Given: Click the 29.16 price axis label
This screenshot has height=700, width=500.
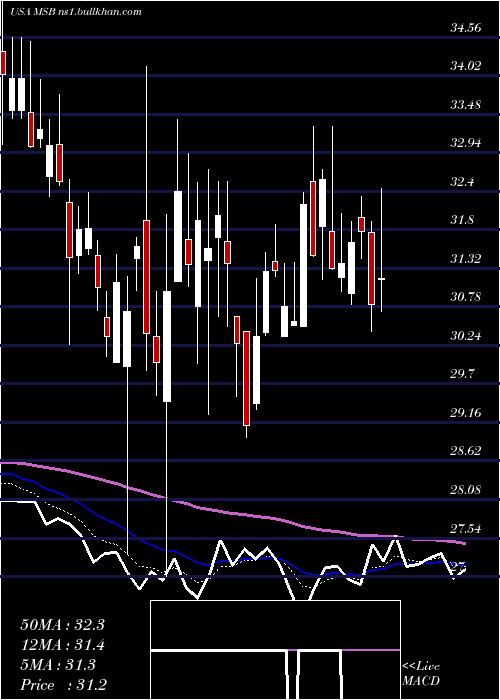Looking at the screenshot, I should point(466,413).
